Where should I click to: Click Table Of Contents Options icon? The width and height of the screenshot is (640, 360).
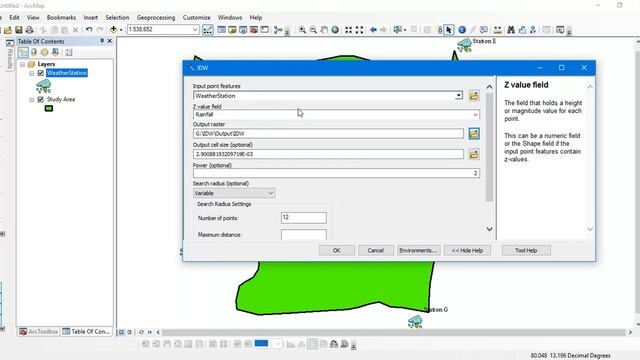pos(69,52)
